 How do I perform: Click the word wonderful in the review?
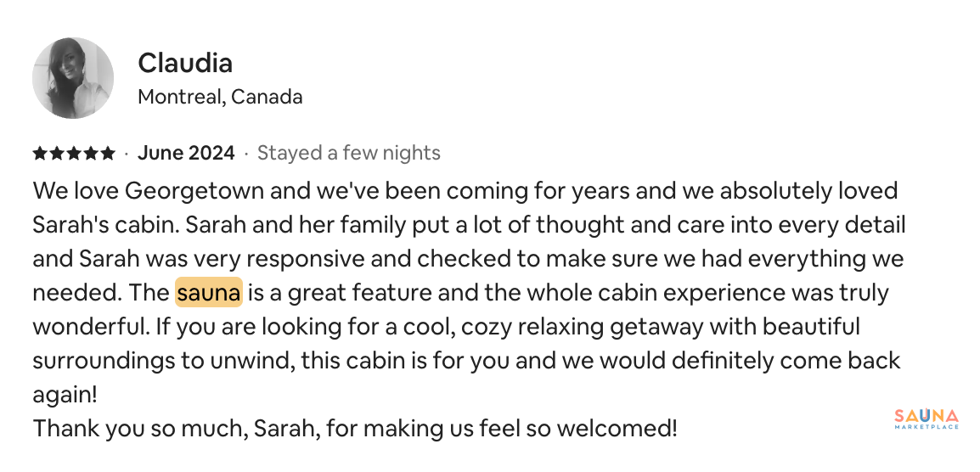(x=87, y=326)
